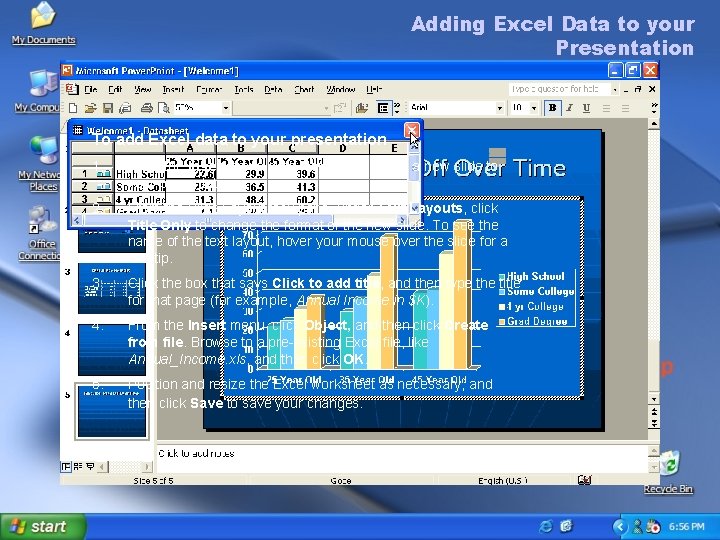Click the cell containing 29.9
This screenshot has height=540, width=720.
[x=242, y=174]
